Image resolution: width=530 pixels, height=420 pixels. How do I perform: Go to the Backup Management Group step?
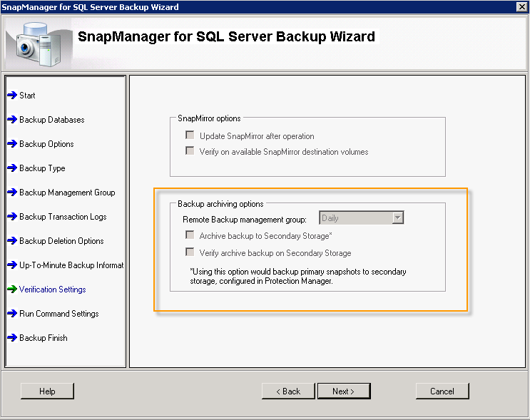click(67, 193)
